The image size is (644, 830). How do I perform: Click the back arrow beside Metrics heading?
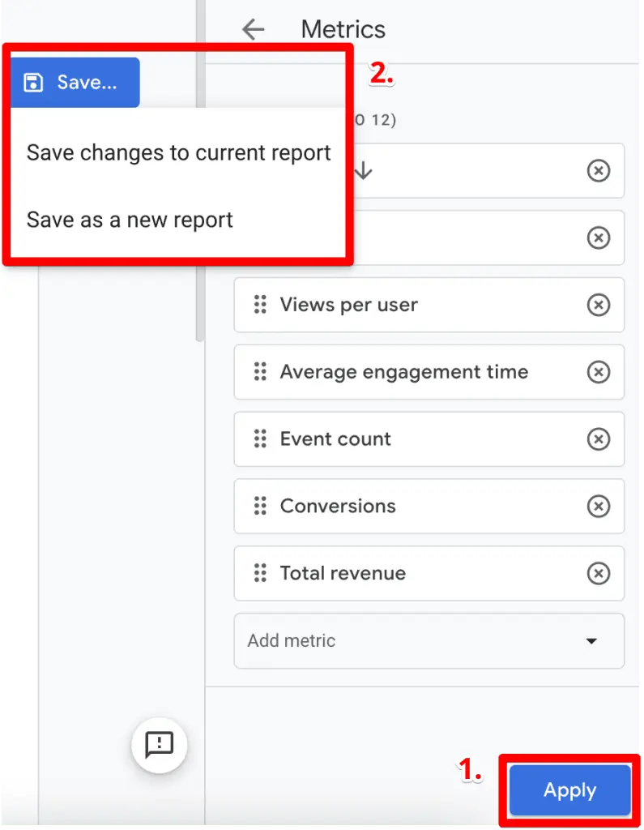(x=254, y=28)
